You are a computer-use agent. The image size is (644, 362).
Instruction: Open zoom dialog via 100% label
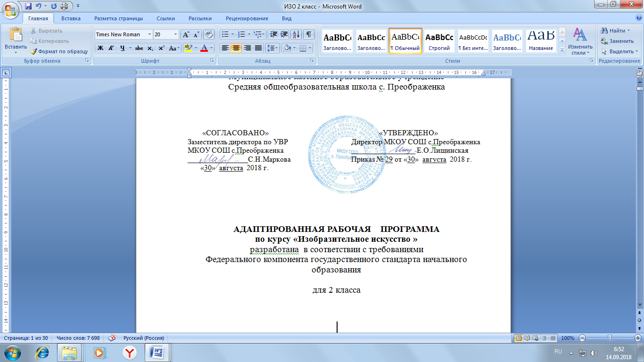click(568, 338)
